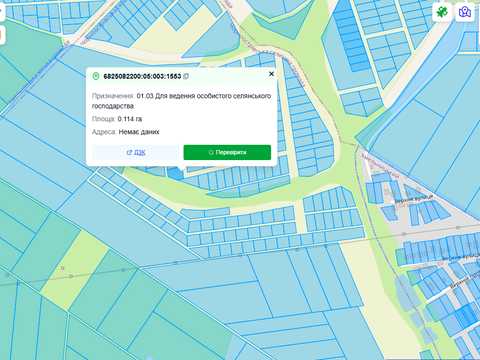Open the ДЗК link
The width and height of the screenshot is (480, 360).
coord(136,153)
